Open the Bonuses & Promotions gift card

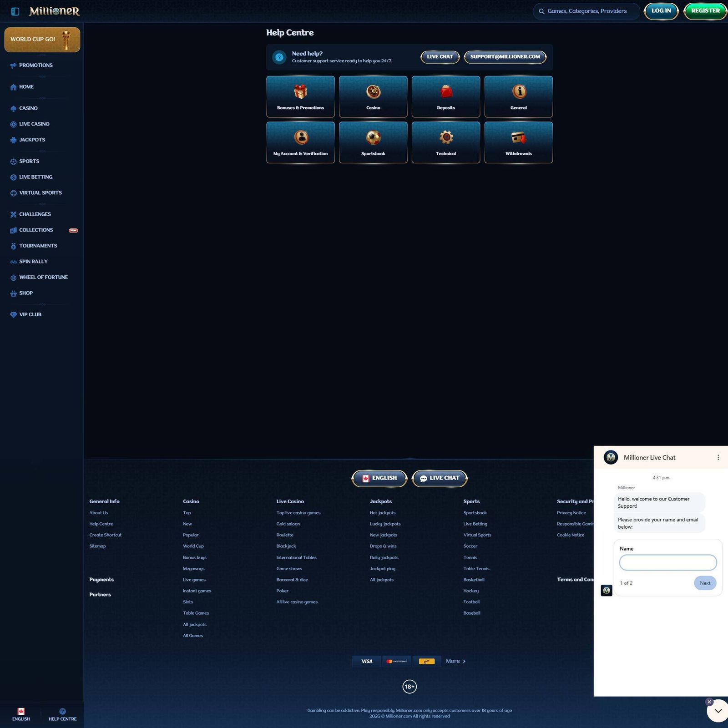point(300,96)
